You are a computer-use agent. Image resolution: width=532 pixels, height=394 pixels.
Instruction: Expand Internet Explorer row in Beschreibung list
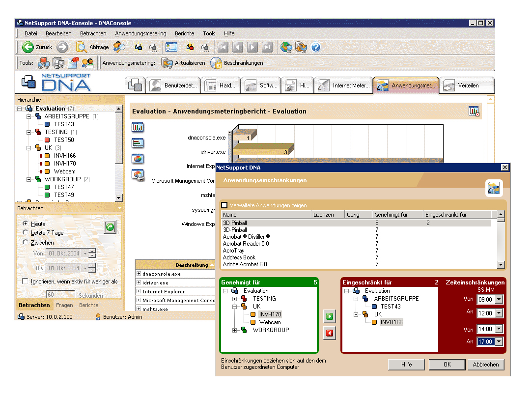coord(139,291)
